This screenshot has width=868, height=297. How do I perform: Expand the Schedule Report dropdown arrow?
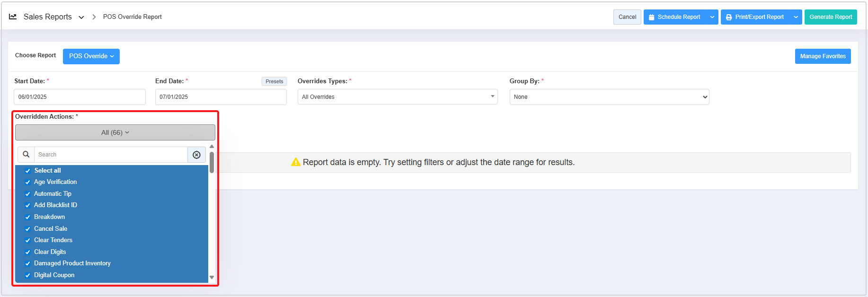[712, 17]
